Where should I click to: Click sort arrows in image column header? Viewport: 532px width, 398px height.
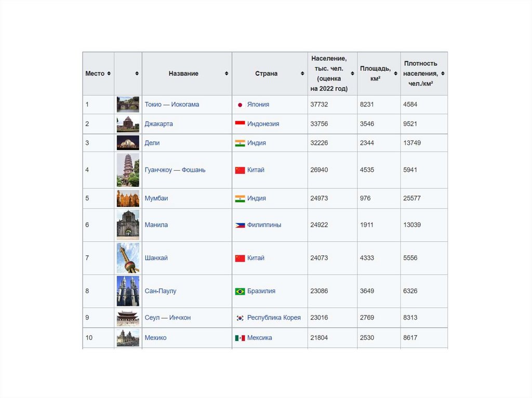click(x=137, y=74)
